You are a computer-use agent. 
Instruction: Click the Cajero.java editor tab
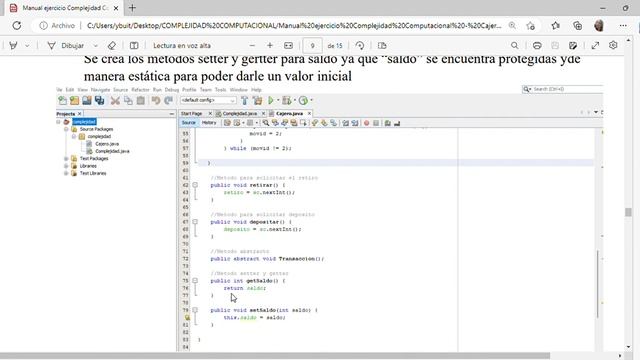(x=289, y=113)
